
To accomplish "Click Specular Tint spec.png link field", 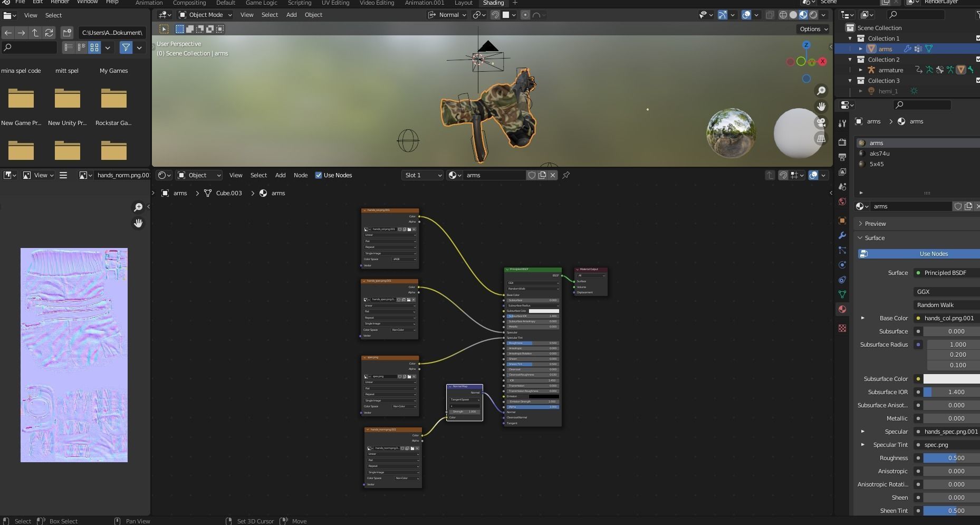I will point(947,445).
